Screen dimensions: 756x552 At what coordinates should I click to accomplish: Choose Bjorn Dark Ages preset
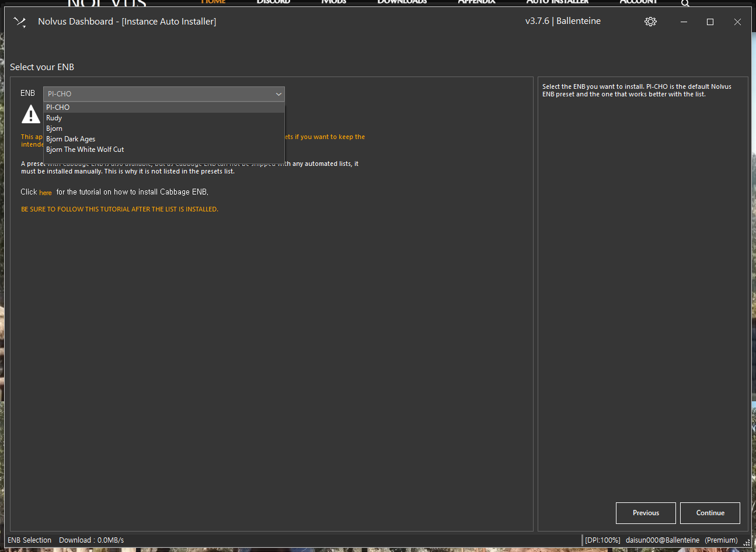pos(164,139)
